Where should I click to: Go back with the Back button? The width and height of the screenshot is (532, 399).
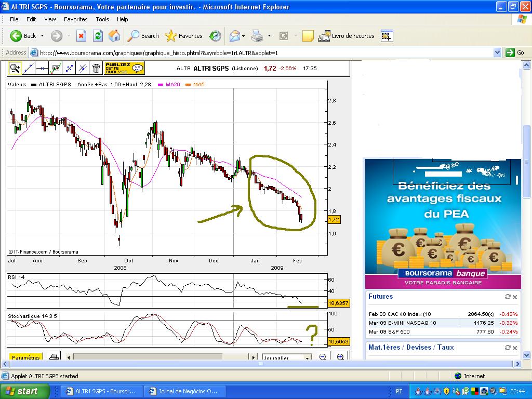pos(23,36)
